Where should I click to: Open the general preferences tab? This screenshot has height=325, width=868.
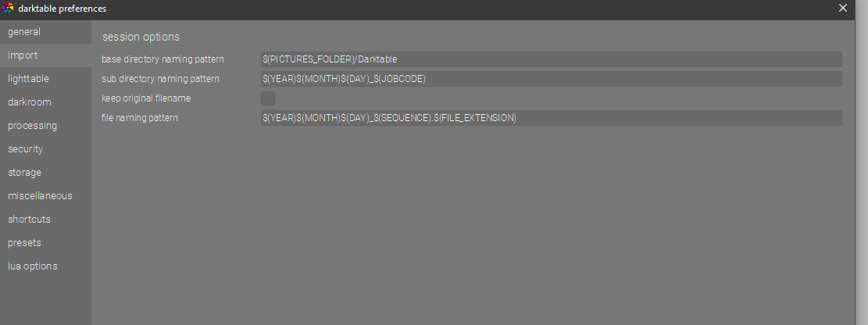point(24,32)
